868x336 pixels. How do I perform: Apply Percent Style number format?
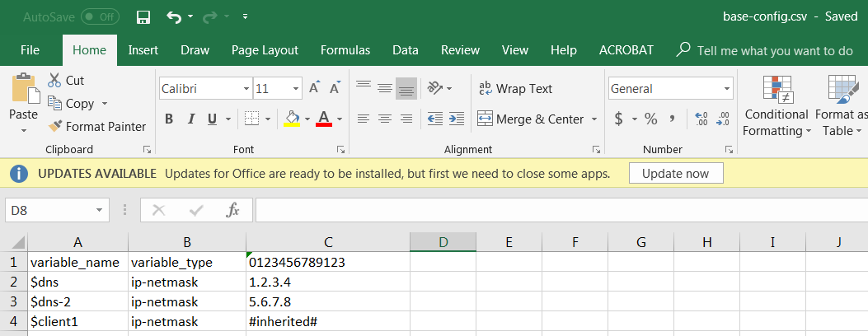[x=650, y=119]
